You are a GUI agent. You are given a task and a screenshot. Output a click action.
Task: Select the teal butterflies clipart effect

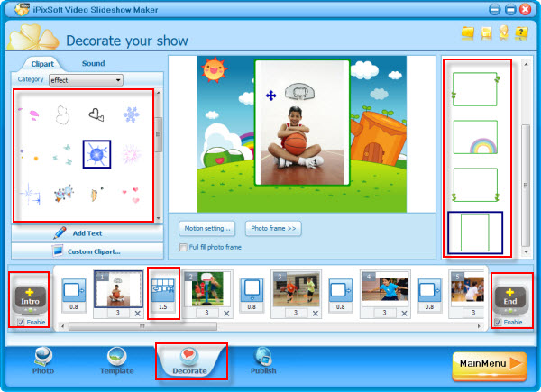pos(63,154)
